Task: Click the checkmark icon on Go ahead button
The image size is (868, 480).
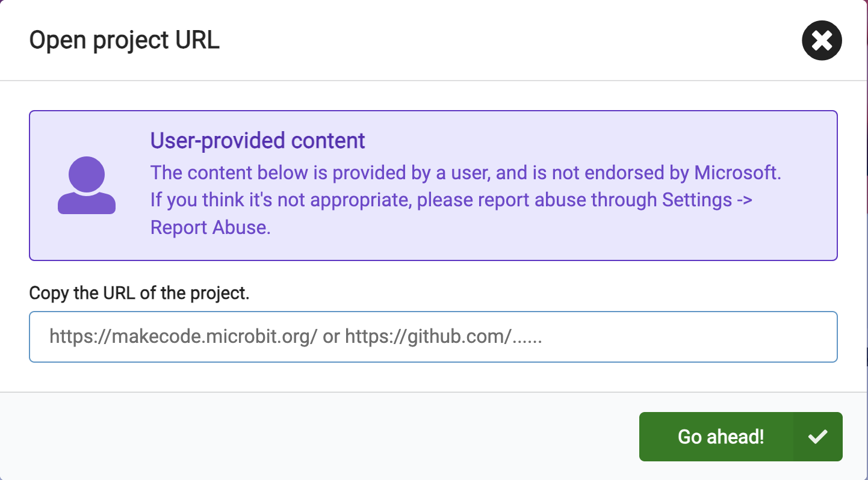Action: 817,437
